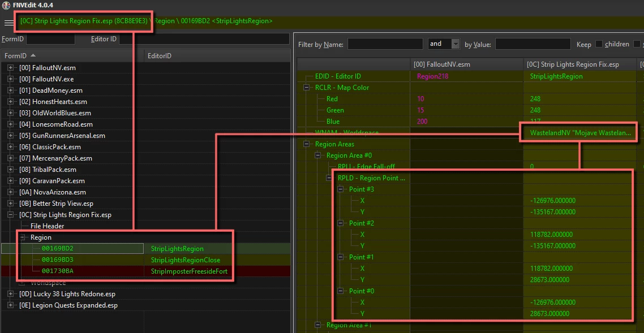The height and width of the screenshot is (333, 644).
Task: Click the [00] FalloutNV.esm column header
Action: pyautogui.click(x=467, y=64)
